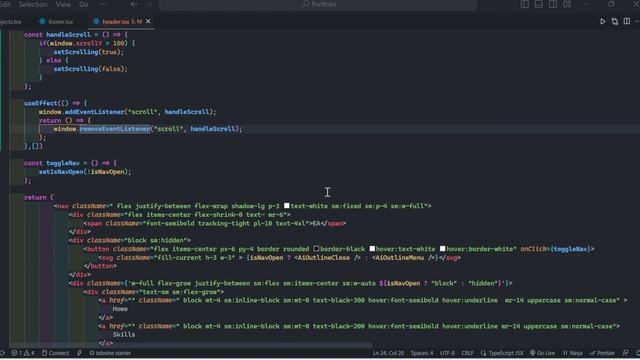Select language mode TypeScript JSX

(502, 353)
